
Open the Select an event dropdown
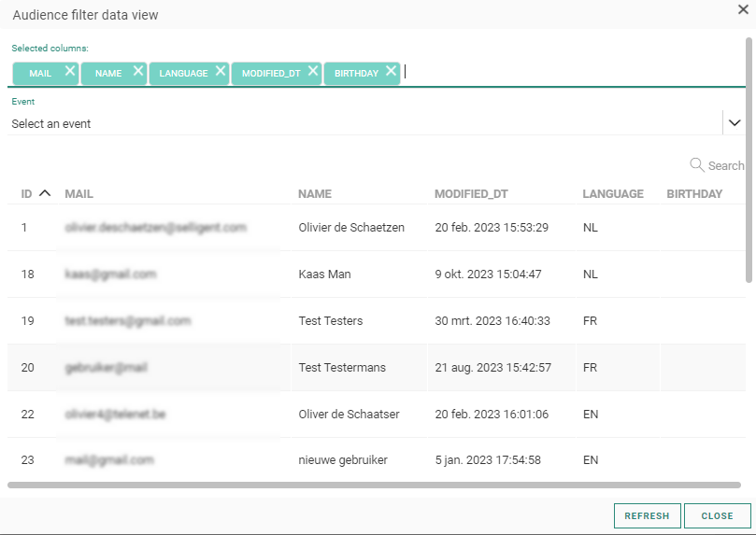click(364, 123)
